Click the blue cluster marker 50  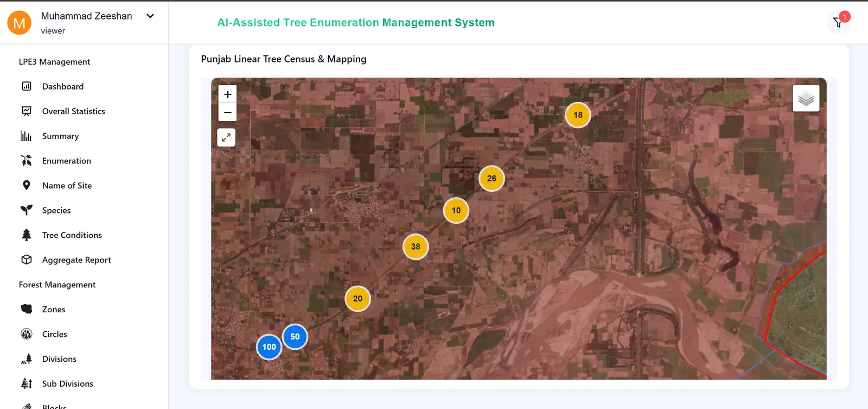(x=295, y=337)
